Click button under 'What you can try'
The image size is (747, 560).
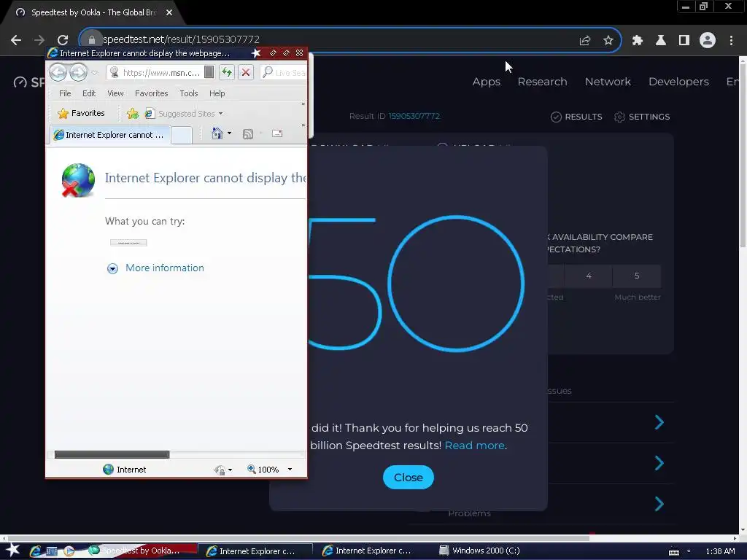click(128, 242)
